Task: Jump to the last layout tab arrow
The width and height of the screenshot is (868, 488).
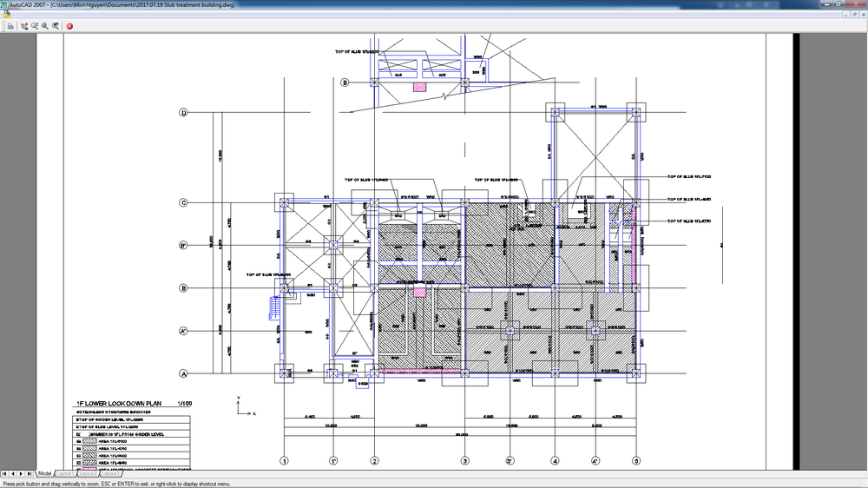Action: coord(30,473)
